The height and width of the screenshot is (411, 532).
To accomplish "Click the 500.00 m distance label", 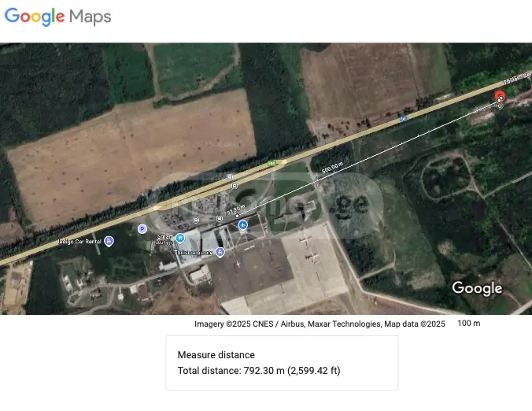I will [x=332, y=167].
